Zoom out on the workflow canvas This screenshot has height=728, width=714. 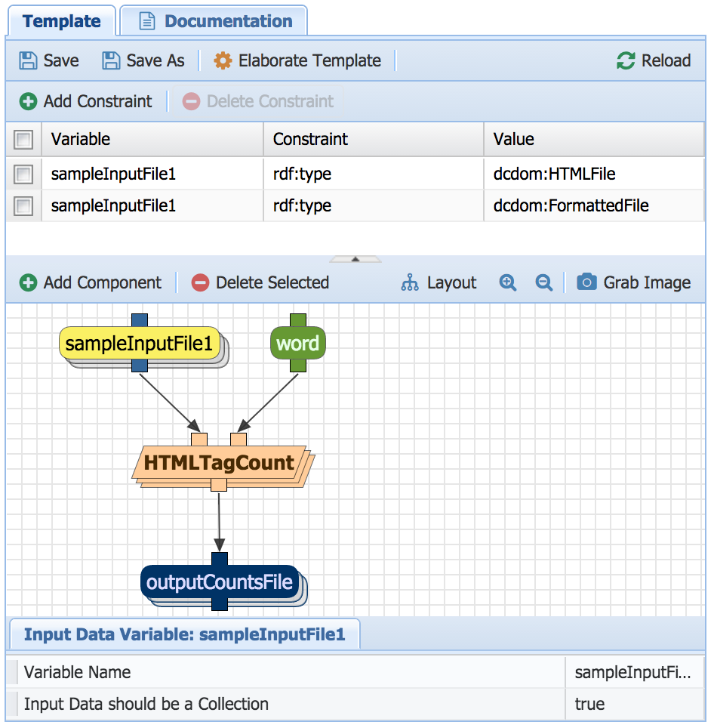coord(543,283)
